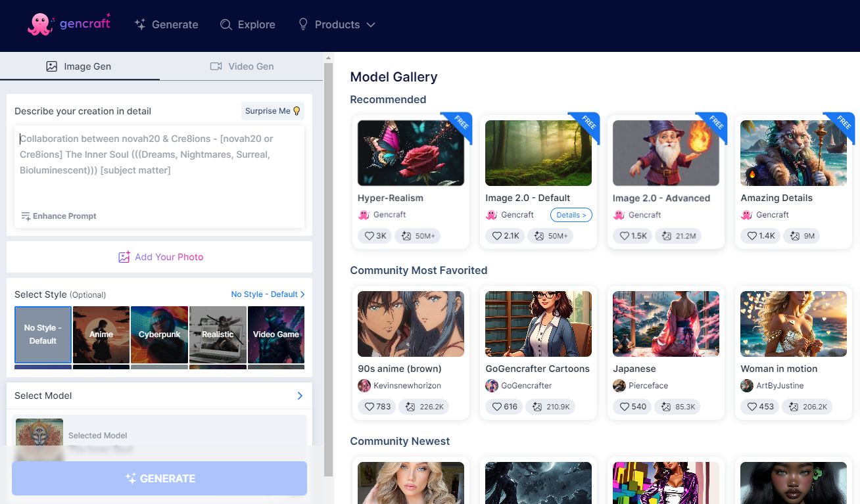The image size is (860, 504).
Task: Toggle the heart on the Japanese model
Action: 624,406
